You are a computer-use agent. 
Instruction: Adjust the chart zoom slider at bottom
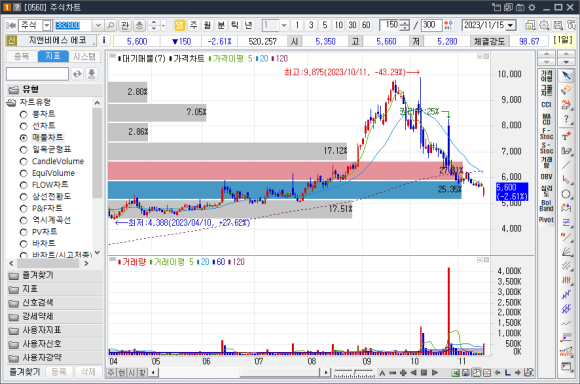coord(354,372)
